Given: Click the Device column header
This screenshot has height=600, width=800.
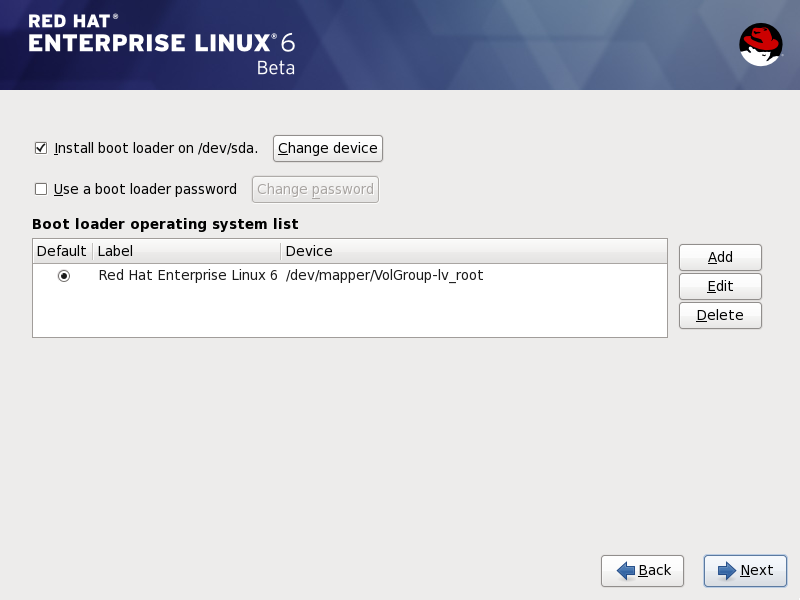Looking at the screenshot, I should tap(303, 251).
